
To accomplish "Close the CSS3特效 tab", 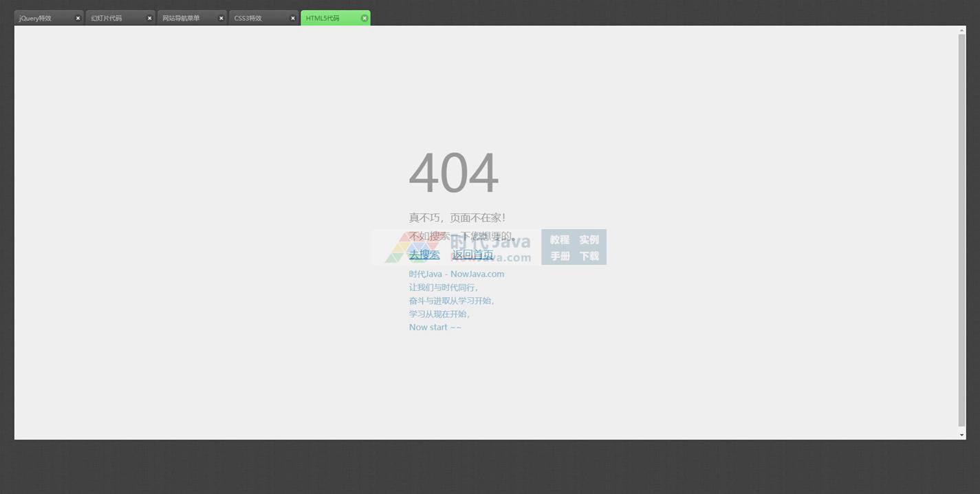I will point(292,19).
